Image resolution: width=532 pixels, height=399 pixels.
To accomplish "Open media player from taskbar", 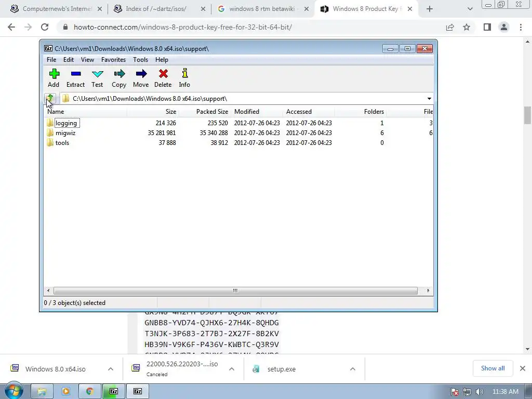I will (x=66, y=392).
